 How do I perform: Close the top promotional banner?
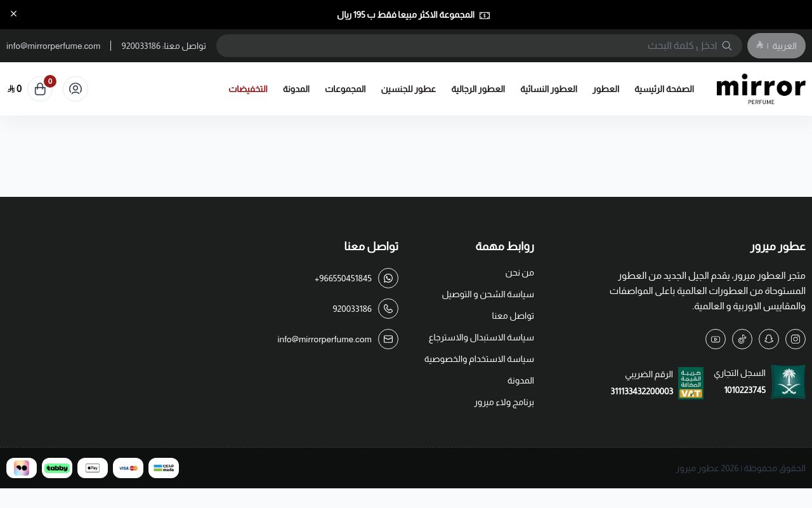[14, 13]
